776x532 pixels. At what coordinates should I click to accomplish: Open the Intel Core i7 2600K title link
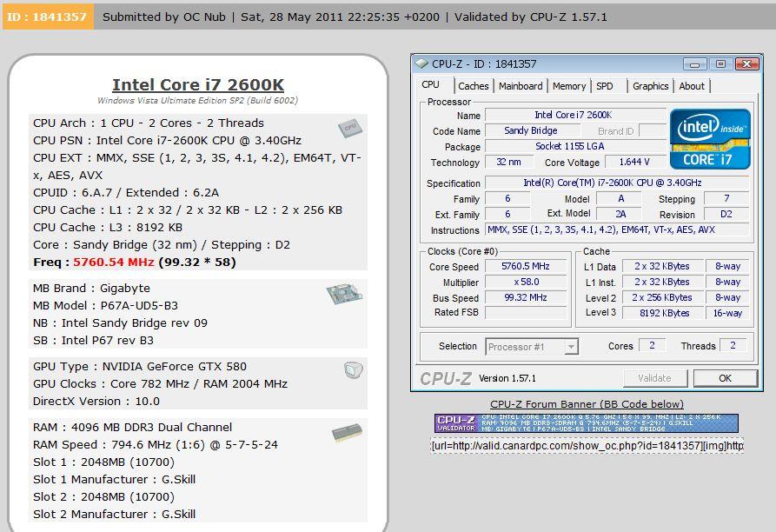tap(198, 84)
